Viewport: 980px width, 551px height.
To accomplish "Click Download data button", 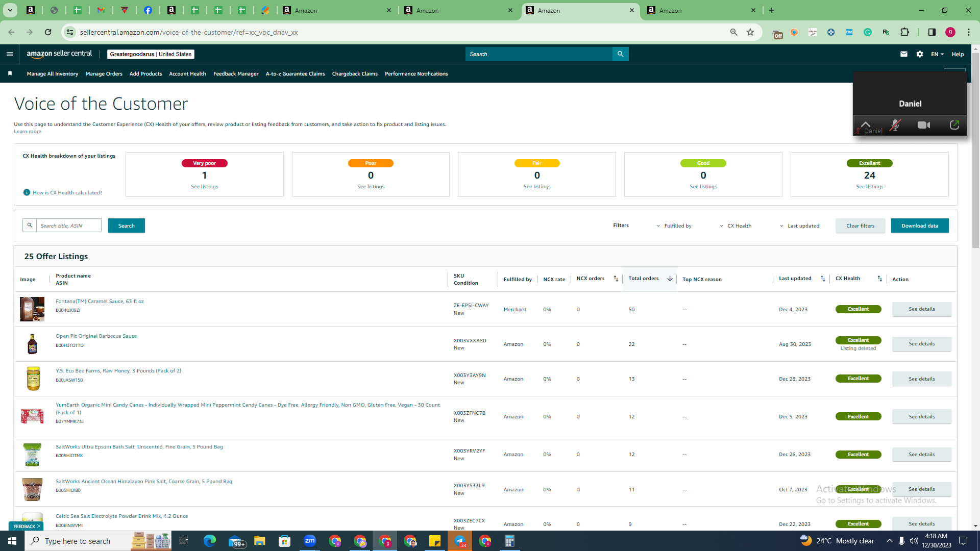I will (x=920, y=226).
